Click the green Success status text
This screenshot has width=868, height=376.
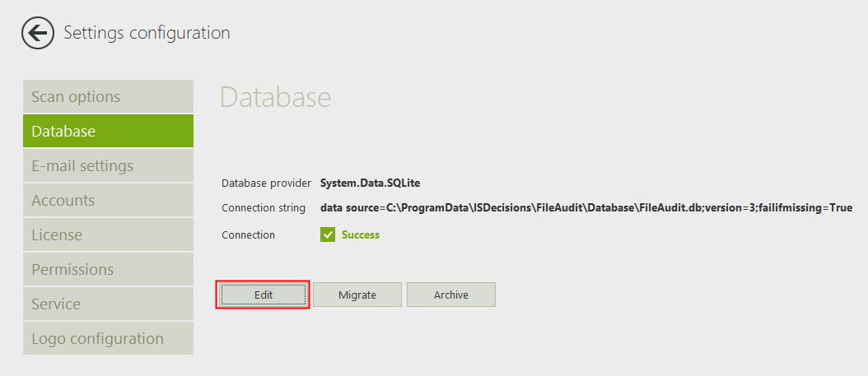coord(361,234)
